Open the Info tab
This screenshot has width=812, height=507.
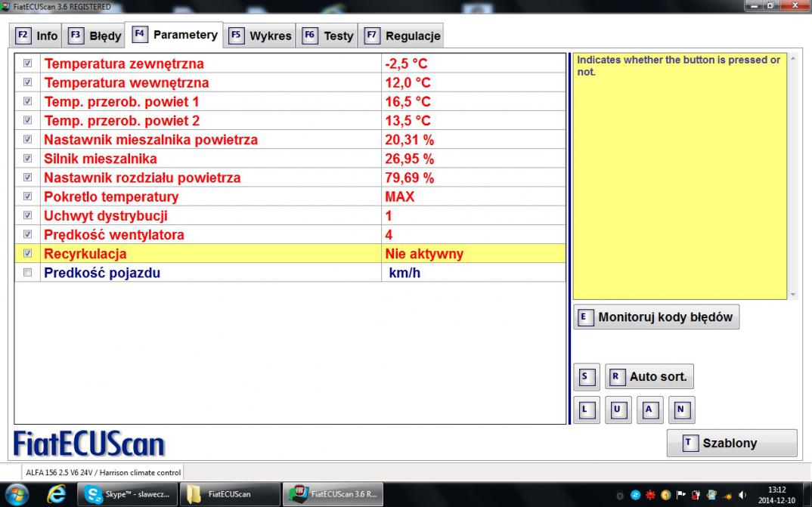point(36,36)
